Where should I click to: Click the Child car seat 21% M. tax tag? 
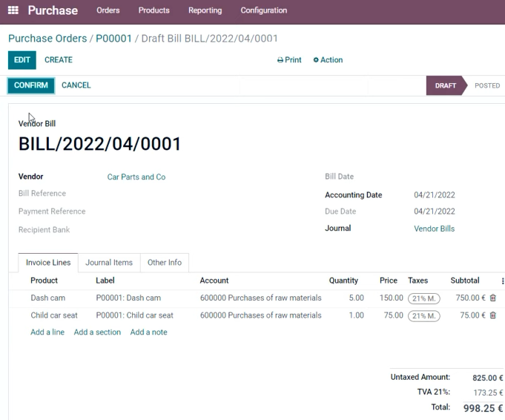pyautogui.click(x=424, y=316)
